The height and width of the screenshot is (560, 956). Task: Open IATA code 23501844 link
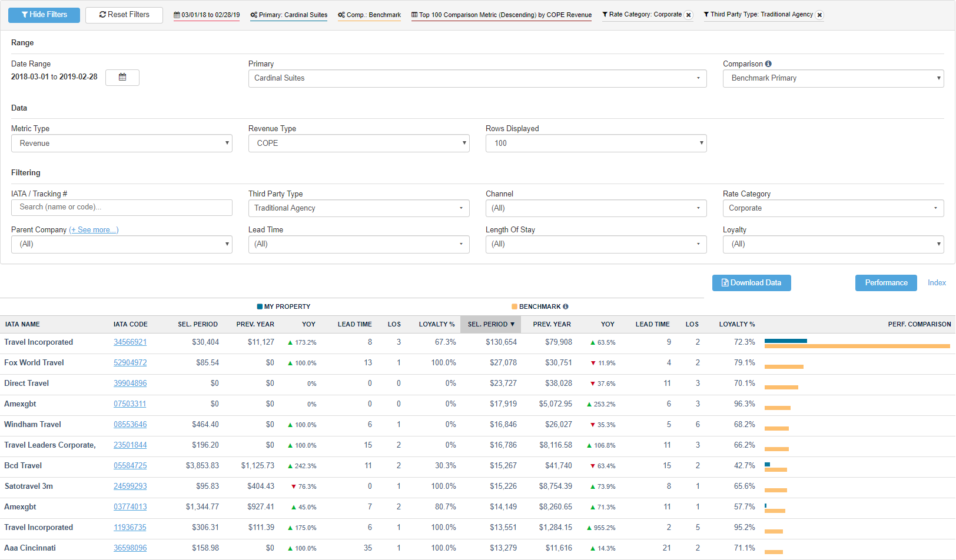[130, 445]
